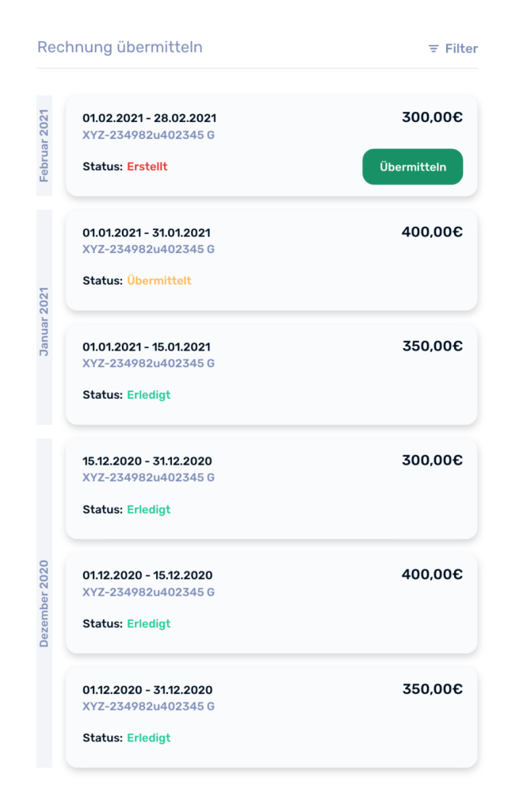Click the Filter lines icon
Image resolution: width=527 pixels, height=812 pixels.
[433, 49]
